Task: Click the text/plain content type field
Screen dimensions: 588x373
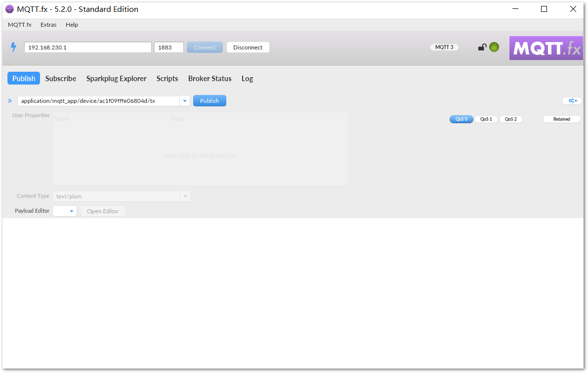Action: pos(117,196)
